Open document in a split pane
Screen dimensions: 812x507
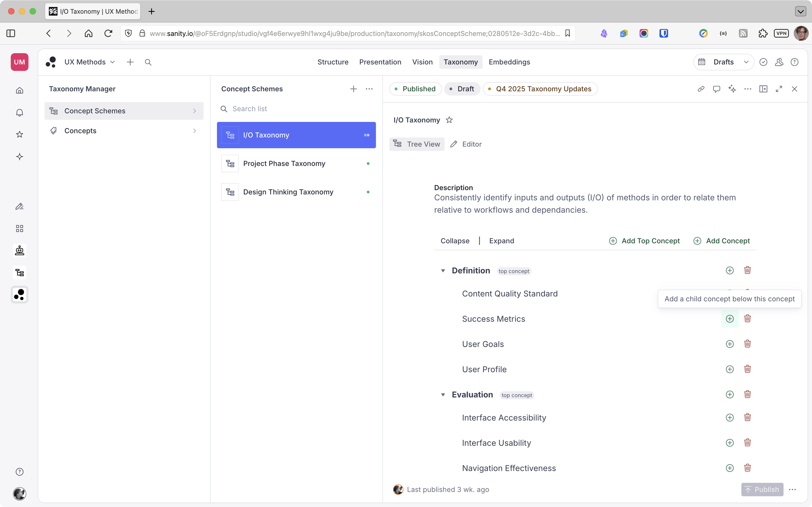pos(764,89)
